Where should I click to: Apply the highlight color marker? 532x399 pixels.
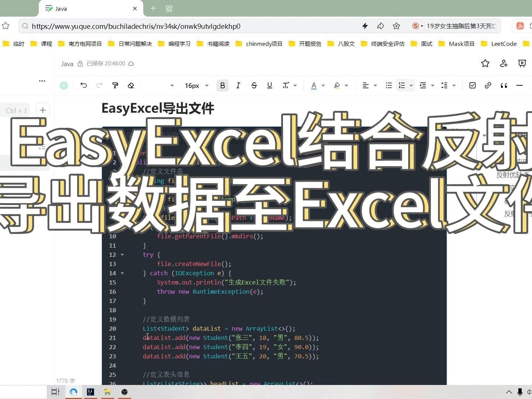click(x=337, y=85)
